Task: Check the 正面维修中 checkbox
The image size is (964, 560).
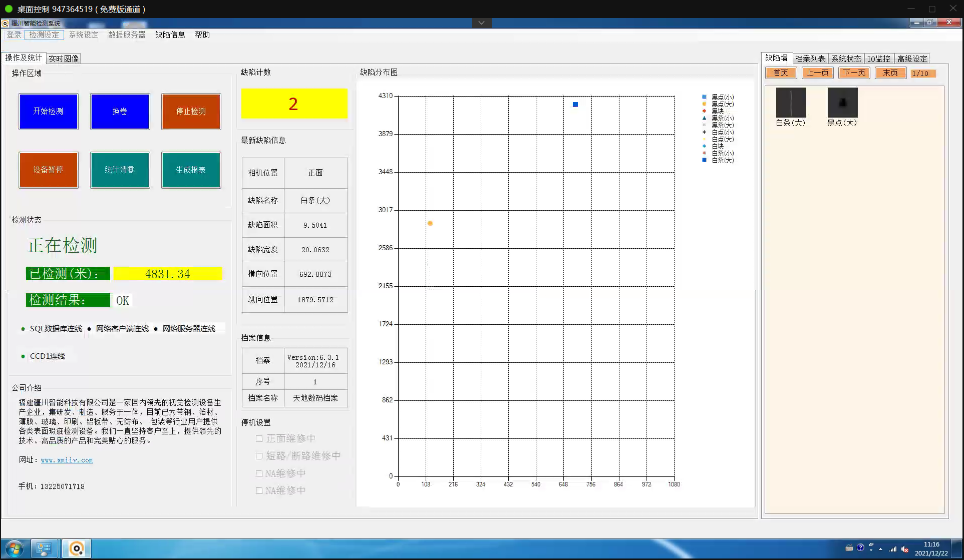Action: (x=259, y=438)
